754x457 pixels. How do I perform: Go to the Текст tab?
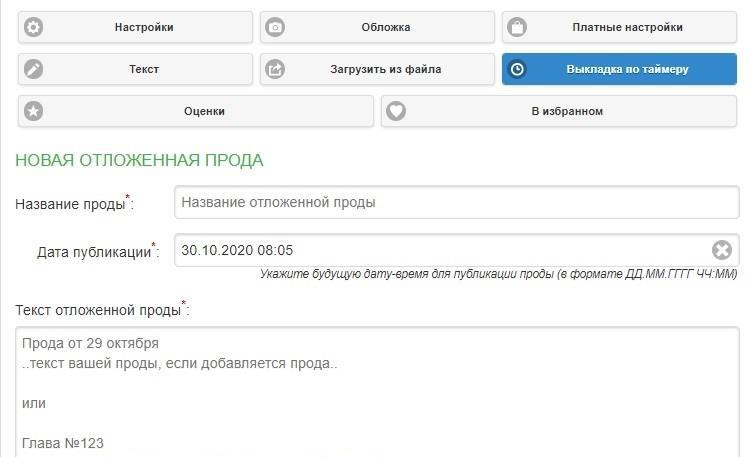click(143, 69)
